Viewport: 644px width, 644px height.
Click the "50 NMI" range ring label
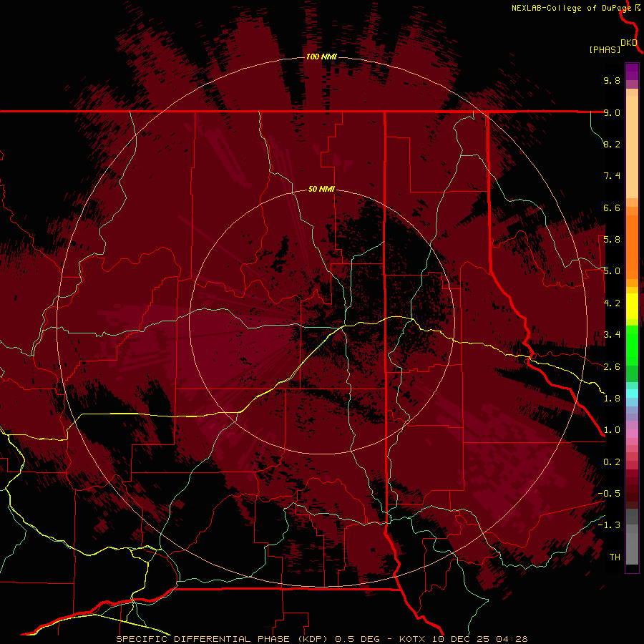click(x=321, y=189)
